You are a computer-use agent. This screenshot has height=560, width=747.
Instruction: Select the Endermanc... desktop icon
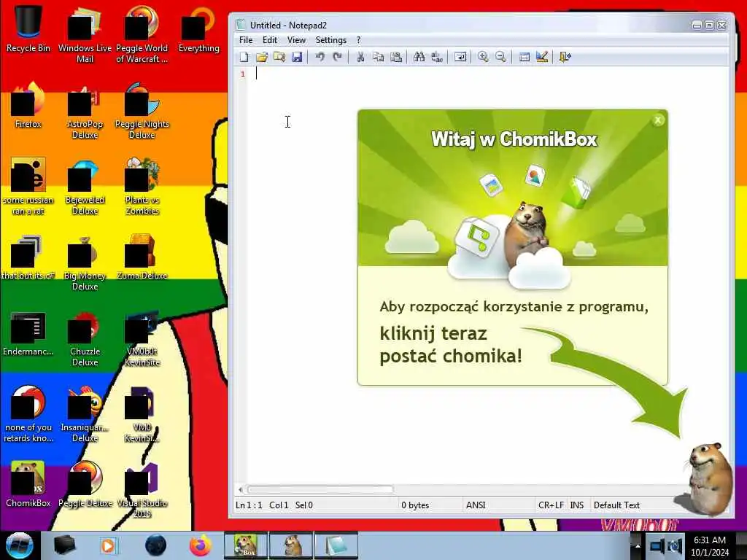(x=28, y=333)
